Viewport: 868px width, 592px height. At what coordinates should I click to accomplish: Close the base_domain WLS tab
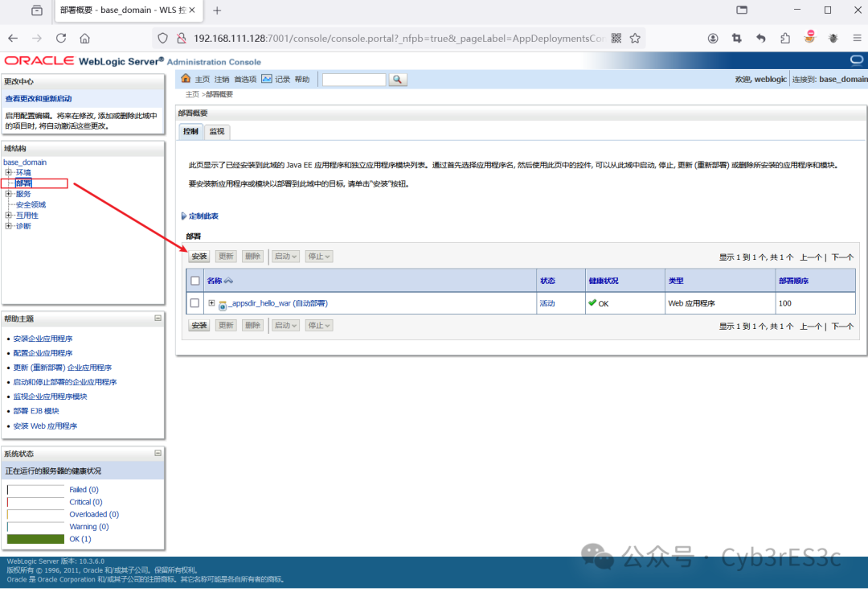coord(192,10)
